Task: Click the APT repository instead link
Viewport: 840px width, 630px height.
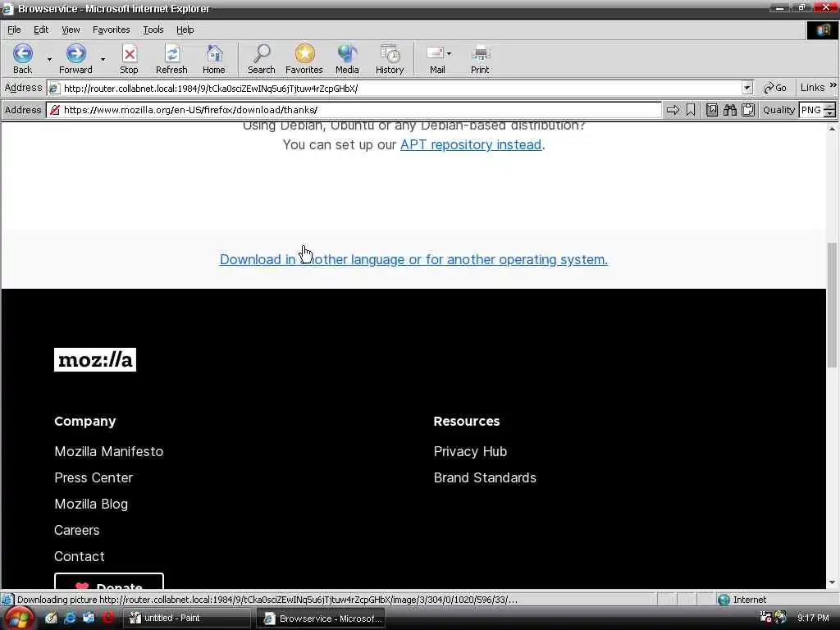Action: click(471, 144)
